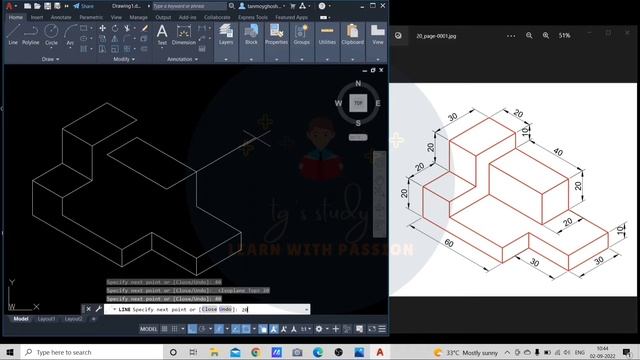The image size is (640, 360).
Task: Open the Utilities panel
Action: [x=327, y=34]
